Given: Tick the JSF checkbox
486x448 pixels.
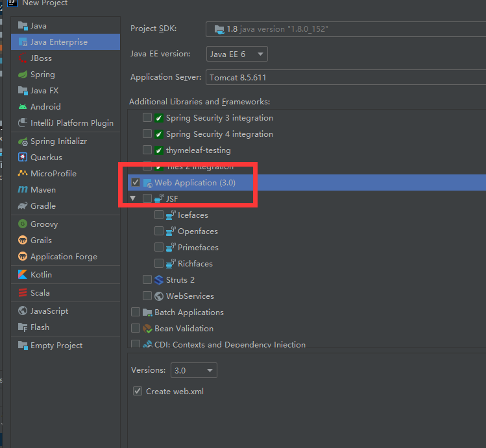Looking at the screenshot, I should (147, 198).
